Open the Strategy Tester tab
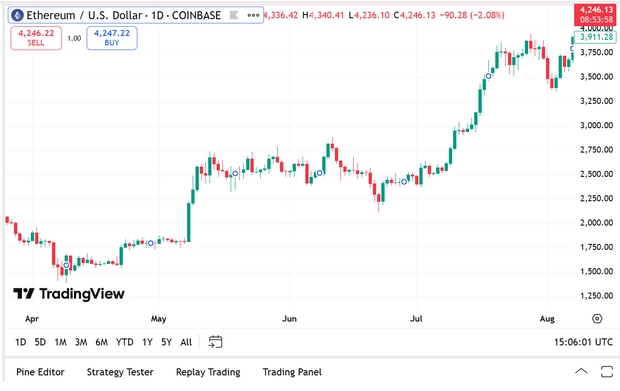Screen dimensions: 620x391 120,372
